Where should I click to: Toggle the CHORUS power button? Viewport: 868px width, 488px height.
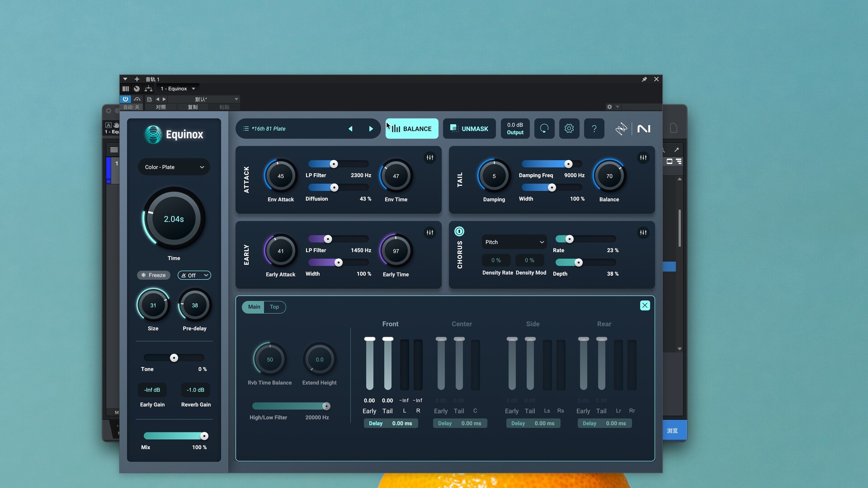coord(459,231)
